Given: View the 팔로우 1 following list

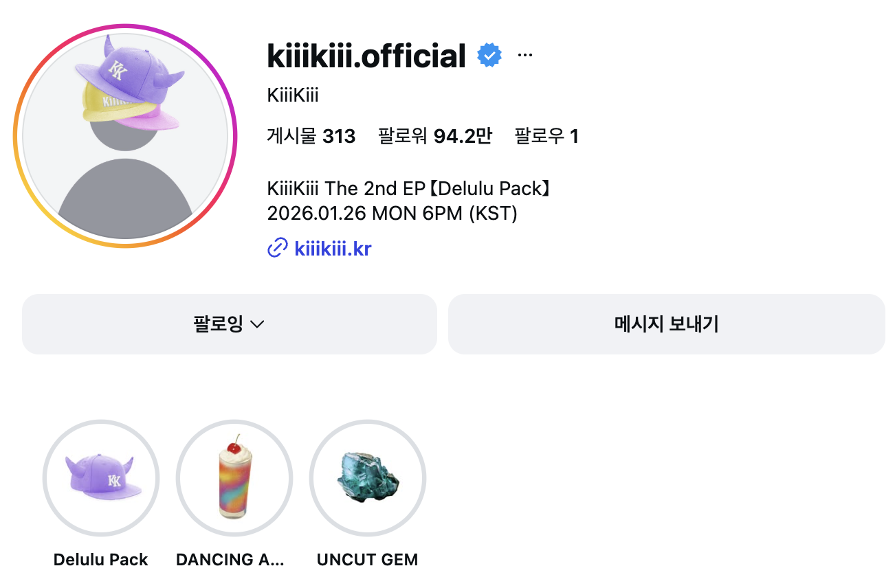Looking at the screenshot, I should click(x=546, y=136).
